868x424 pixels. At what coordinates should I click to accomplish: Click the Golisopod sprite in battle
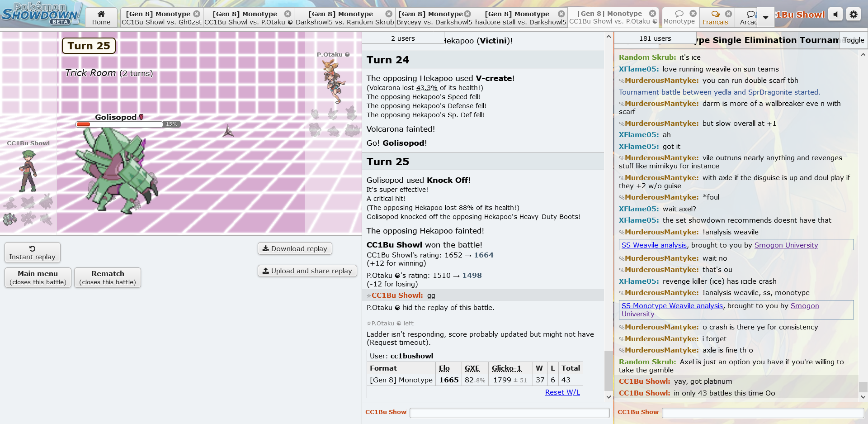point(118,172)
